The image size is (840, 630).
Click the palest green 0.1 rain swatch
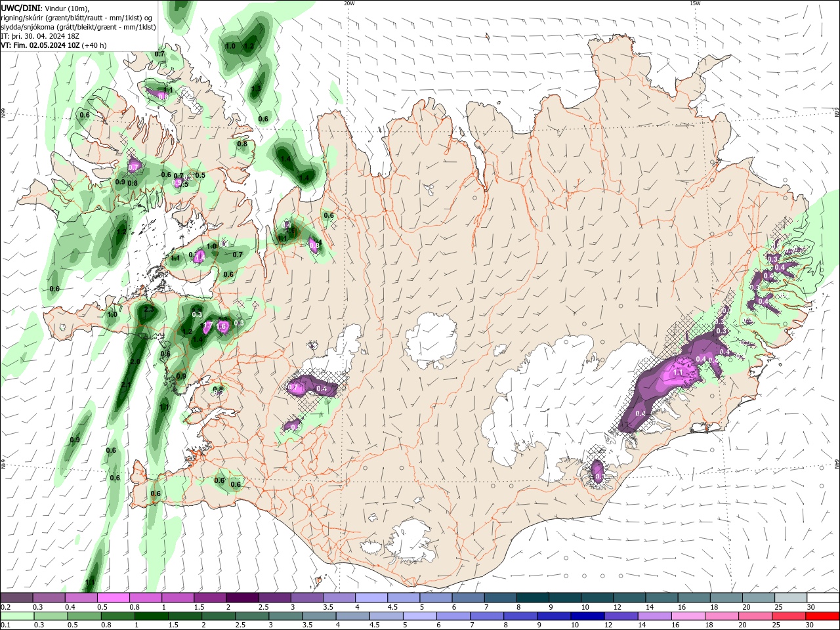(17, 616)
